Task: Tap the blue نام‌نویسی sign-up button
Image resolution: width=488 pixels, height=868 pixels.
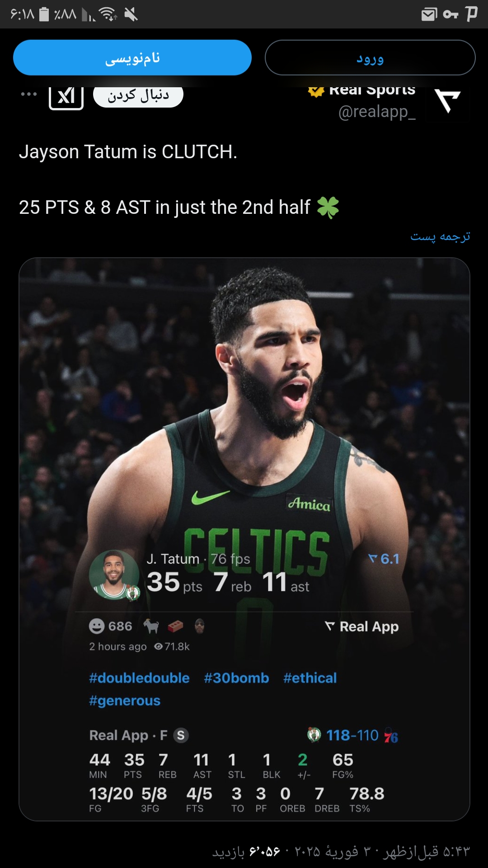Action: click(x=132, y=57)
